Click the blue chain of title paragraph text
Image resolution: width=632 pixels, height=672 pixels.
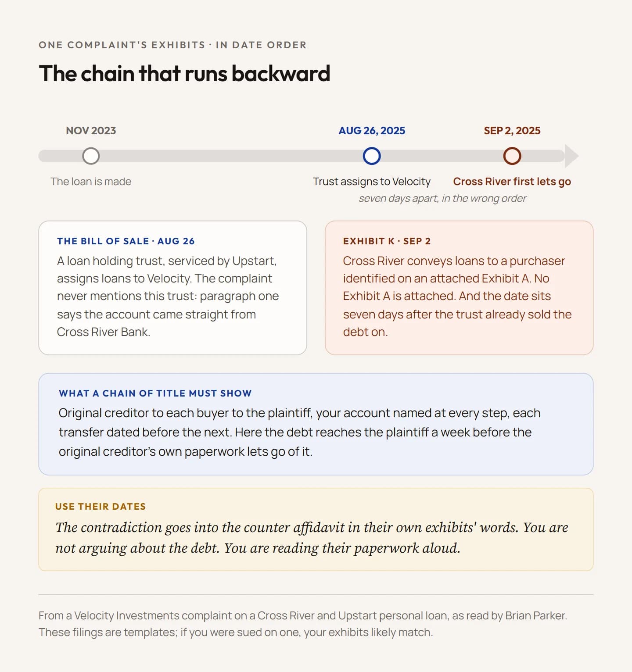pos(300,432)
